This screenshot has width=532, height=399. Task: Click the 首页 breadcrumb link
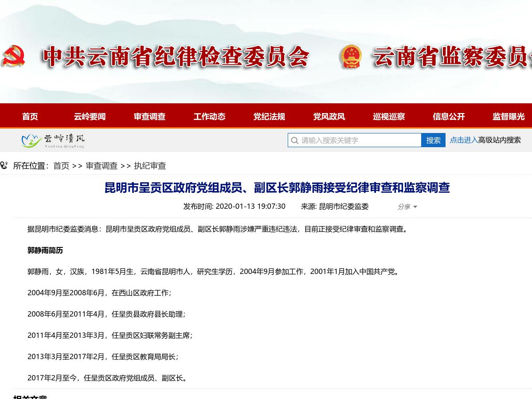pos(61,166)
